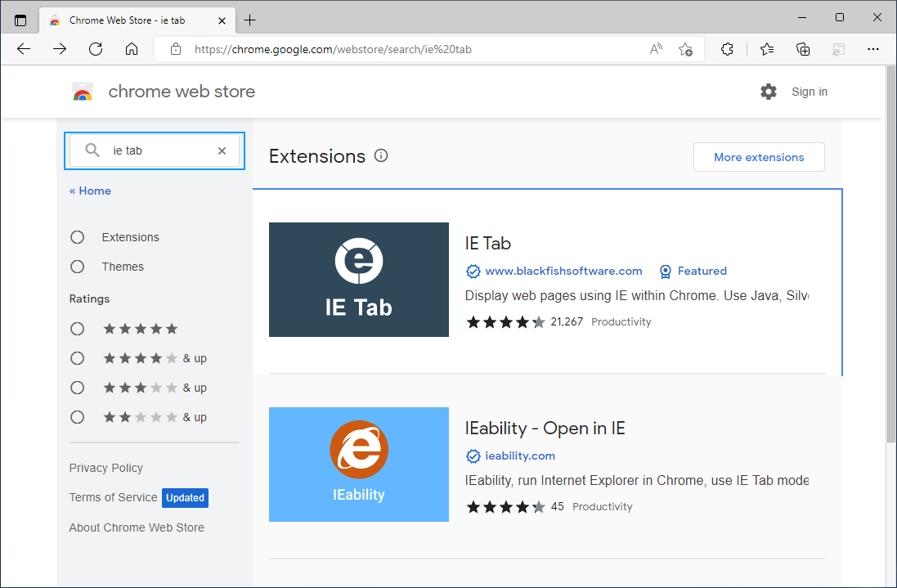This screenshot has height=588, width=897.
Task: Go to the browser Home page icon
Action: pos(132,49)
